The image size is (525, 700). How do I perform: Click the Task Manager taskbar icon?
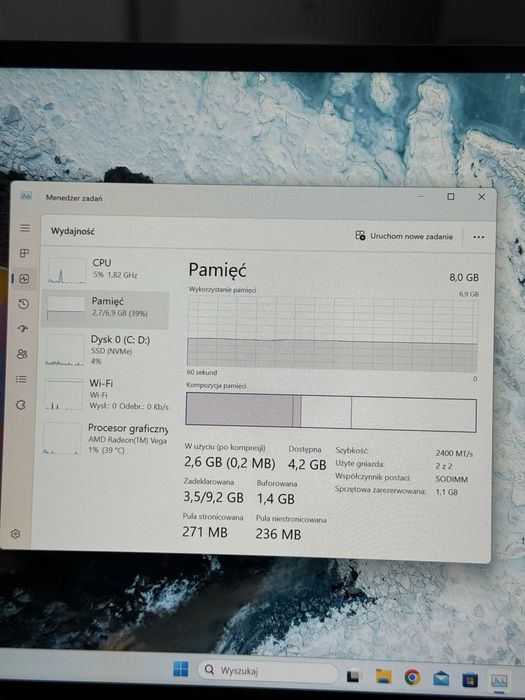pos(499,680)
